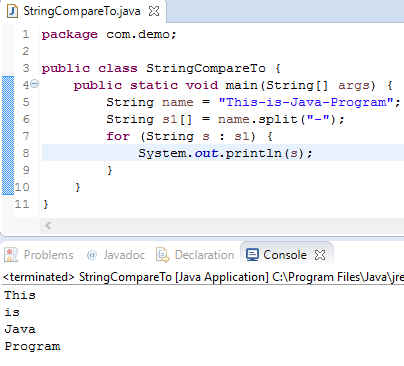The image size is (404, 366).
Task: Click console output line "Java"
Action: (x=20, y=329)
